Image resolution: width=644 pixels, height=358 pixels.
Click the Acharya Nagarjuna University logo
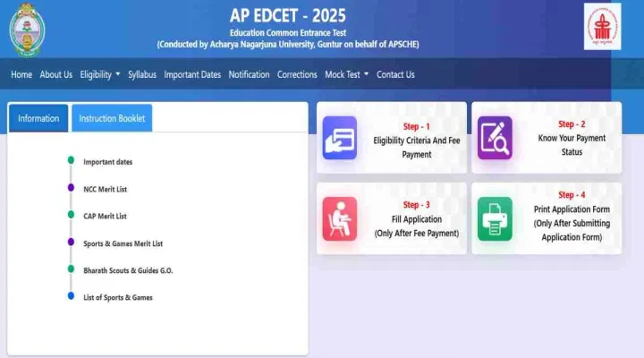27,30
